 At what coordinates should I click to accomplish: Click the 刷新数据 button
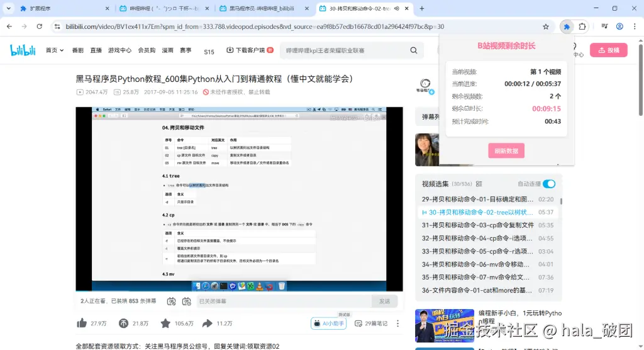click(506, 151)
